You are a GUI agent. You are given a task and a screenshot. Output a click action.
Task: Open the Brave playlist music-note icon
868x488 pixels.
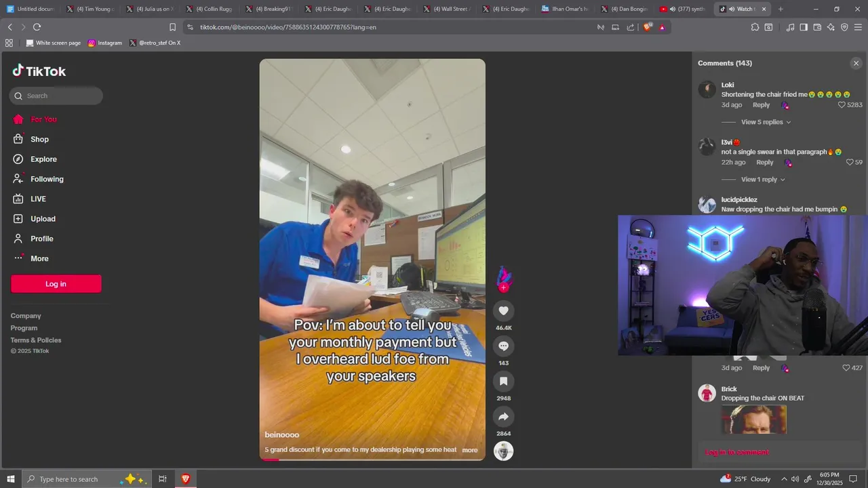click(790, 27)
